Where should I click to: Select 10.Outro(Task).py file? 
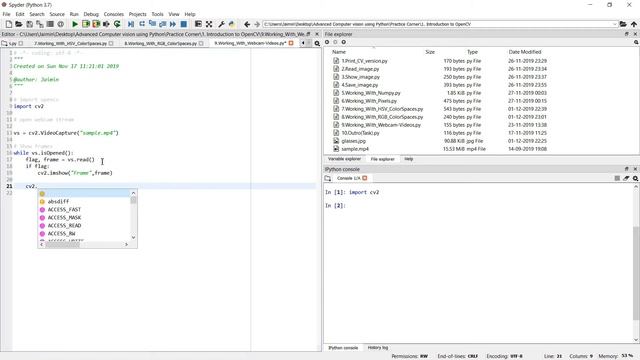point(360,133)
